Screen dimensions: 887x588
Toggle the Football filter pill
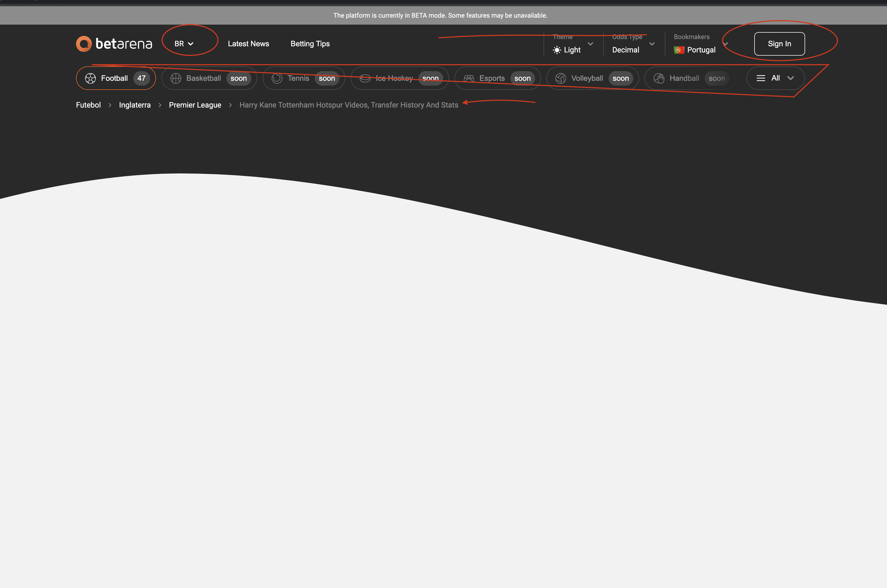click(x=116, y=78)
